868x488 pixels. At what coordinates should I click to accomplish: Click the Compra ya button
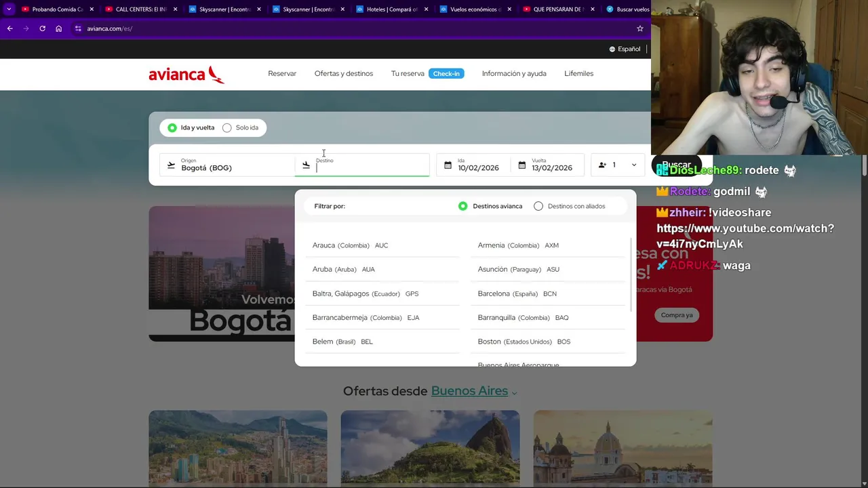(677, 314)
